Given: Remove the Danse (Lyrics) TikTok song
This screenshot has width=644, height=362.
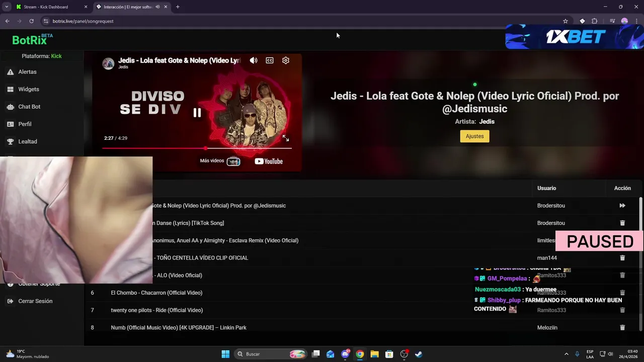Looking at the screenshot, I should click(x=622, y=223).
